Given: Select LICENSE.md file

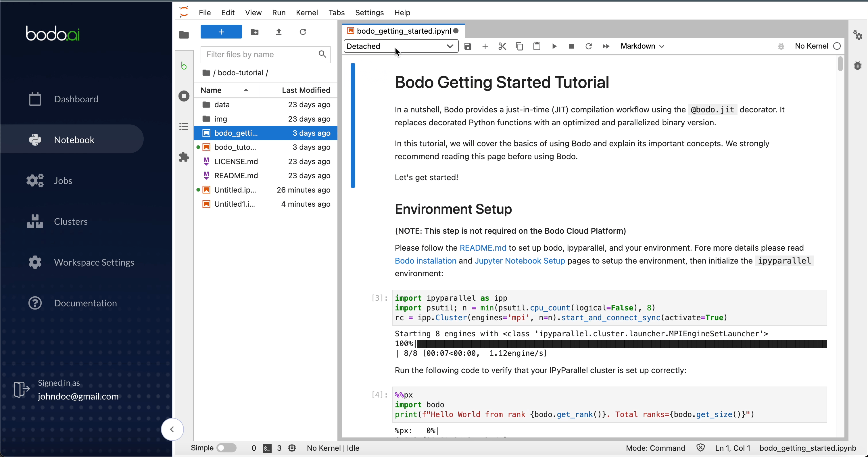Looking at the screenshot, I should [265, 162].
